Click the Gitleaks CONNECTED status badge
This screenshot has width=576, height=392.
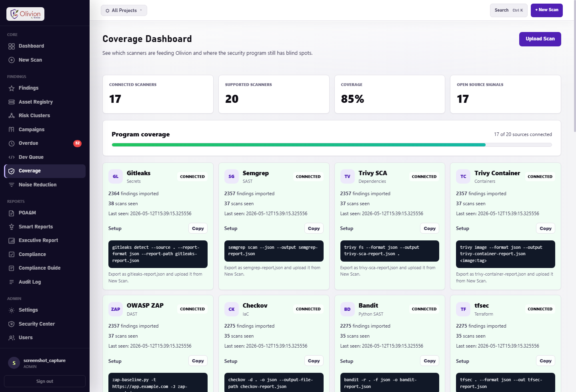click(192, 176)
